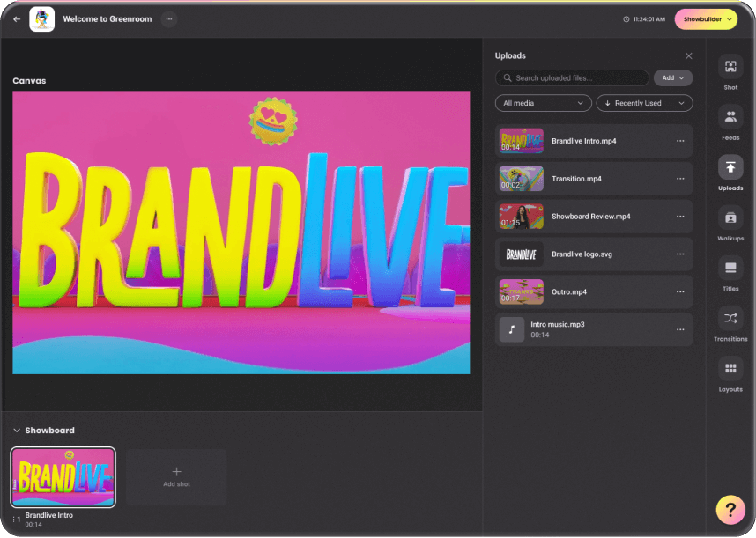Image resolution: width=756 pixels, height=538 pixels.
Task: Click the Intro music.mp3 file name
Action: 558,324
